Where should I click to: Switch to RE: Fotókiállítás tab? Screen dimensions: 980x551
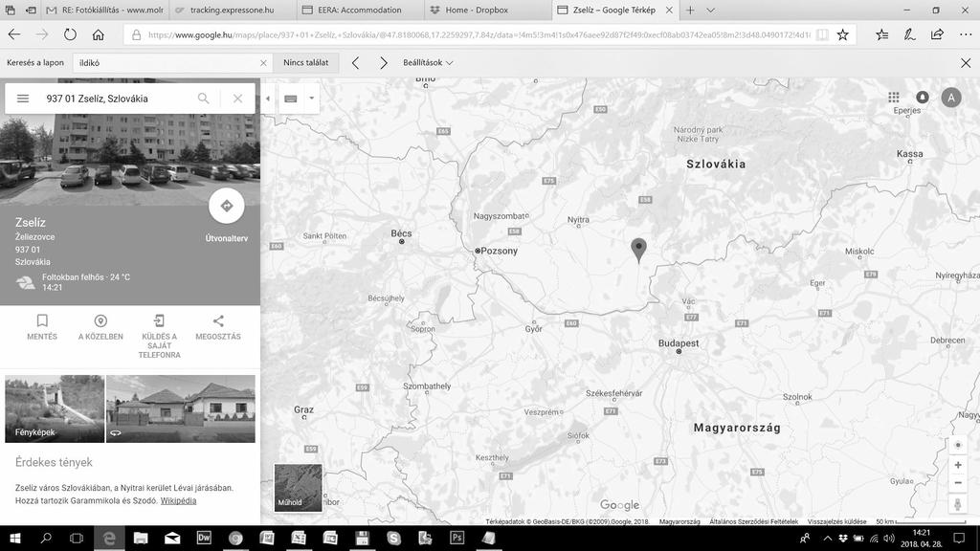[x=104, y=10]
